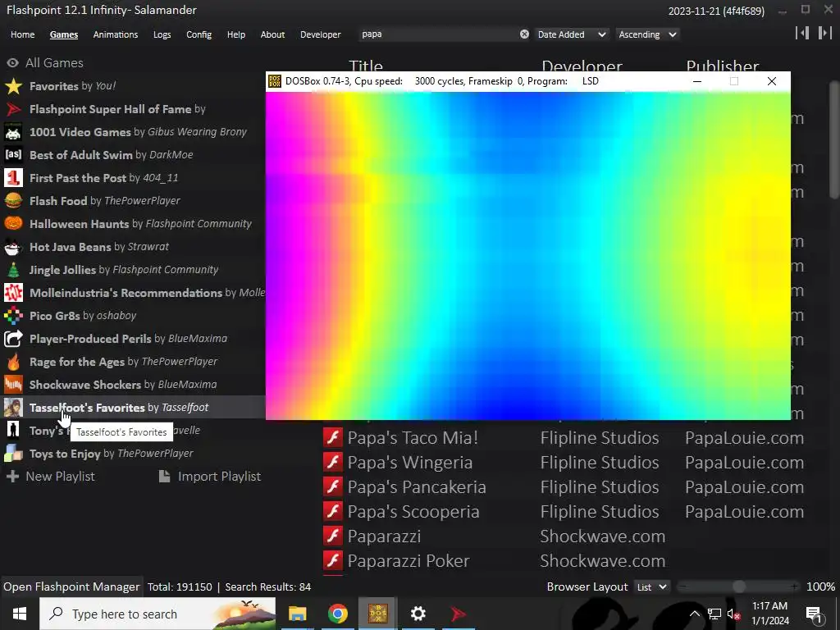Click the First Past the Post icon

(13, 178)
